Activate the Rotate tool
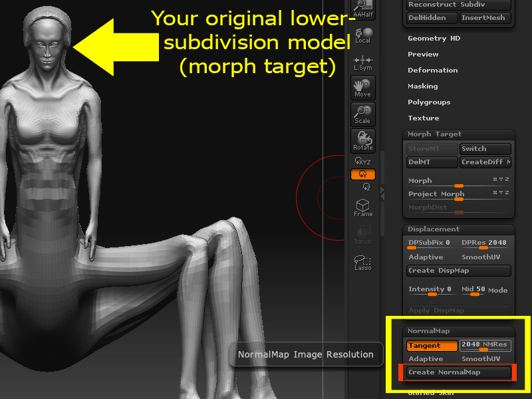 click(362, 141)
